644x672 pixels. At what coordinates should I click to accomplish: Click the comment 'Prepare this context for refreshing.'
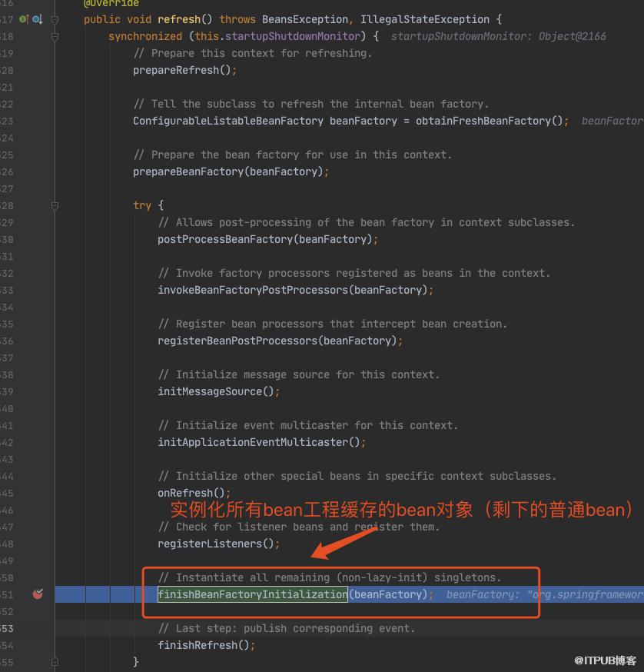pyautogui.click(x=252, y=54)
